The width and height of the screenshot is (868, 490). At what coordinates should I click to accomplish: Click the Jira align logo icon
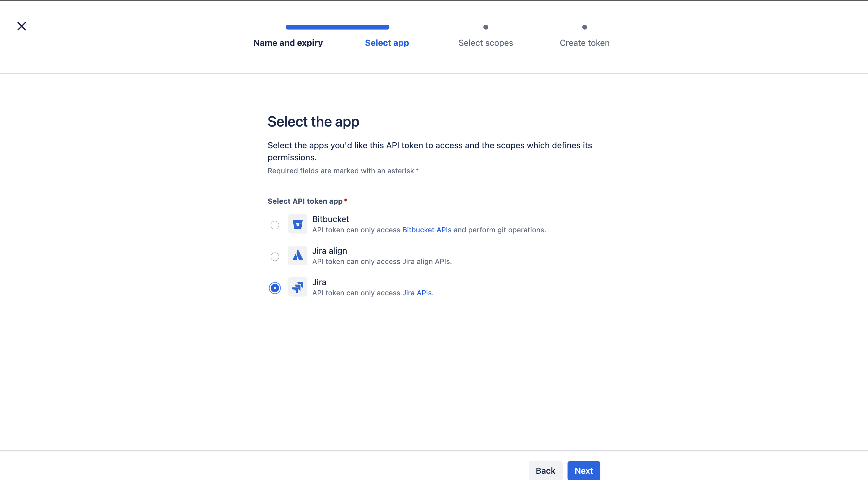tap(297, 256)
